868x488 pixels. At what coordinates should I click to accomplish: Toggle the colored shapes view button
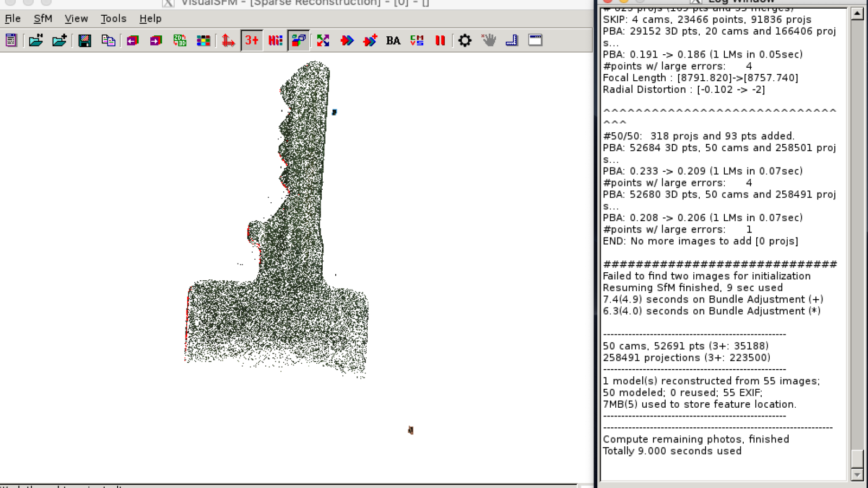click(298, 40)
